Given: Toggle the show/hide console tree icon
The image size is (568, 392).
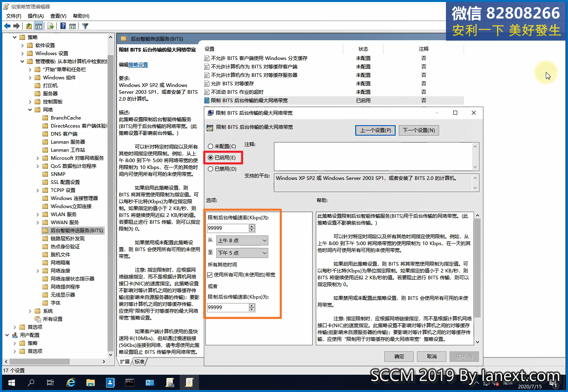Looking at the screenshot, I should 39,26.
